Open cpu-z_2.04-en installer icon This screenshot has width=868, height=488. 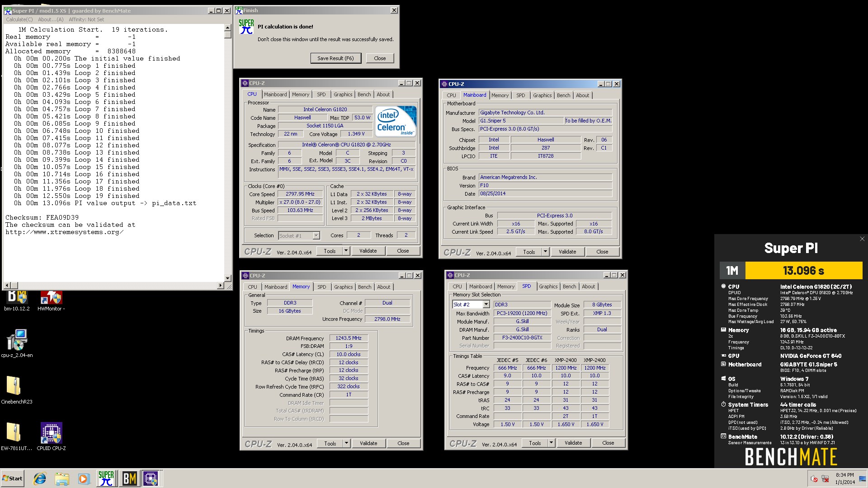tap(17, 343)
